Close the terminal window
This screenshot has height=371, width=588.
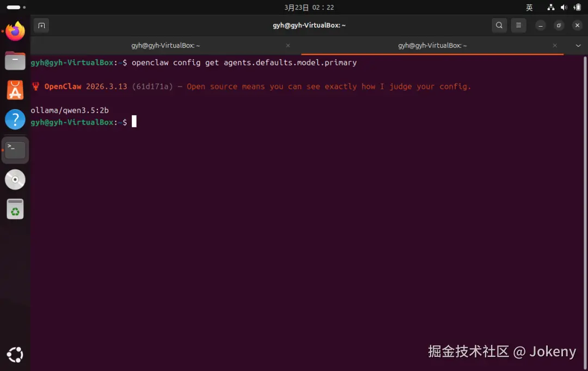coord(577,26)
